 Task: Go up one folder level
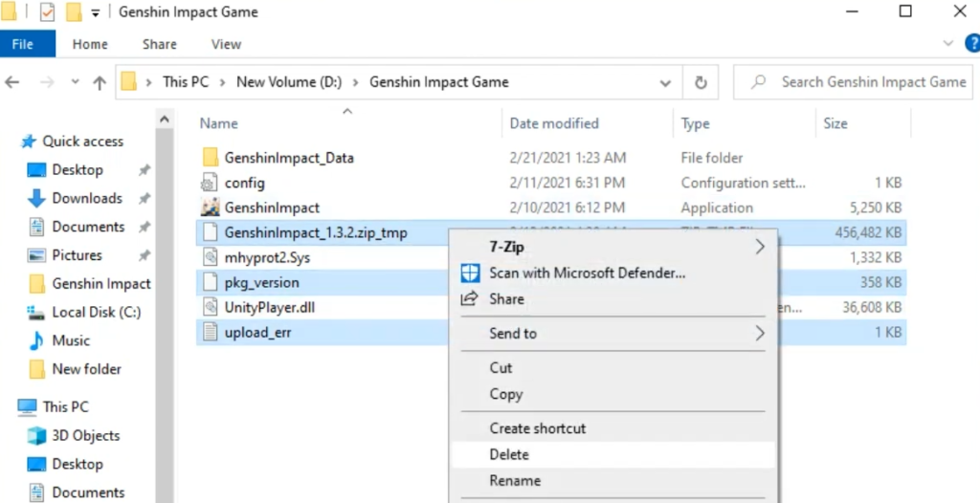point(100,82)
